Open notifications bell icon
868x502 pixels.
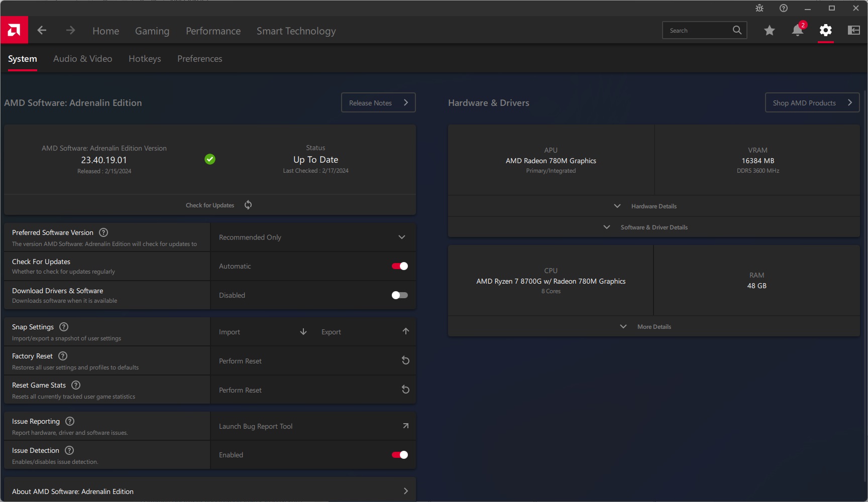tap(798, 30)
